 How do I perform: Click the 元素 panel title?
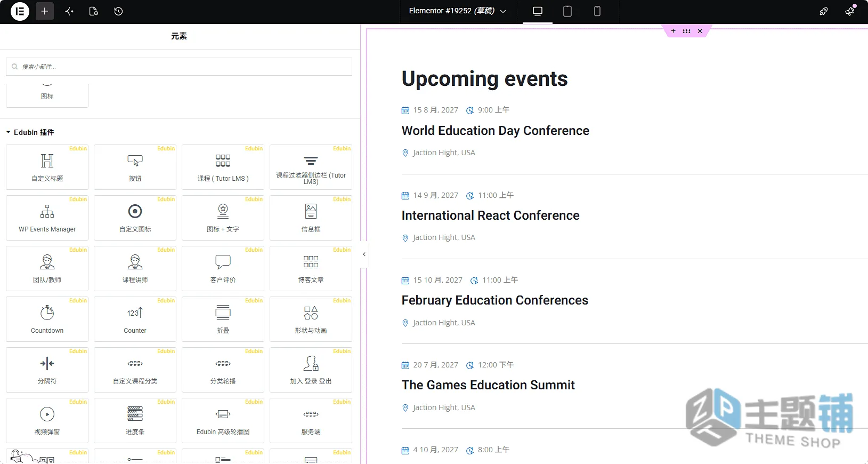pos(179,36)
